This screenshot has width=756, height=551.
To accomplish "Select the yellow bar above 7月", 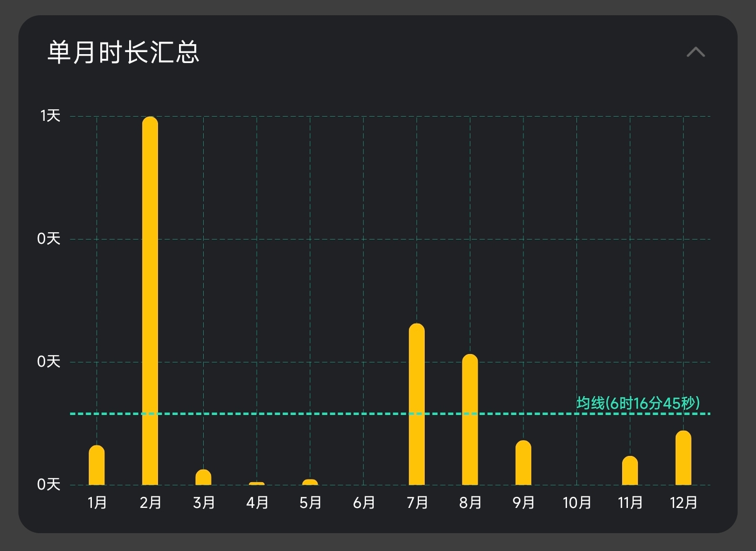I will tap(417, 404).
